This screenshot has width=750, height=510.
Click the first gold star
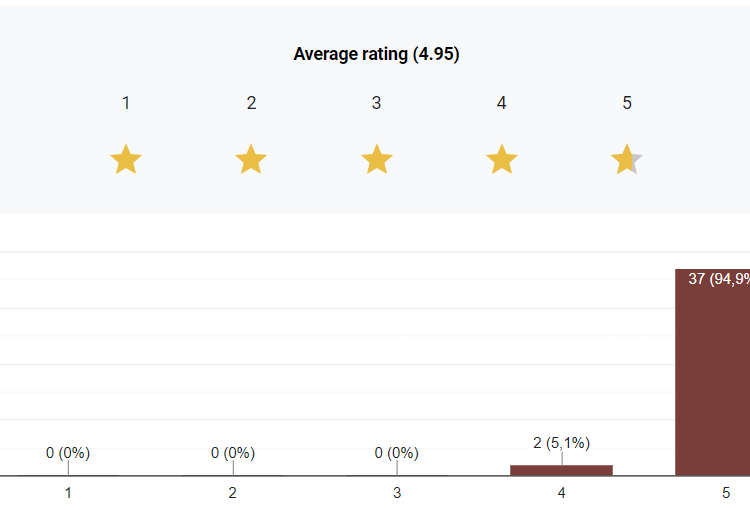(x=126, y=159)
